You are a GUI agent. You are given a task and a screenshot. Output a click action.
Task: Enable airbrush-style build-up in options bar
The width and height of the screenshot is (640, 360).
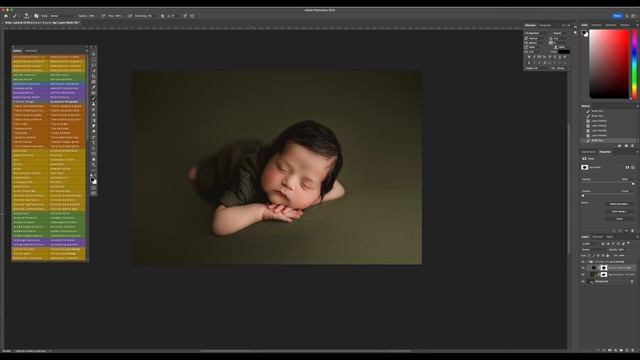pyautogui.click(x=129, y=16)
